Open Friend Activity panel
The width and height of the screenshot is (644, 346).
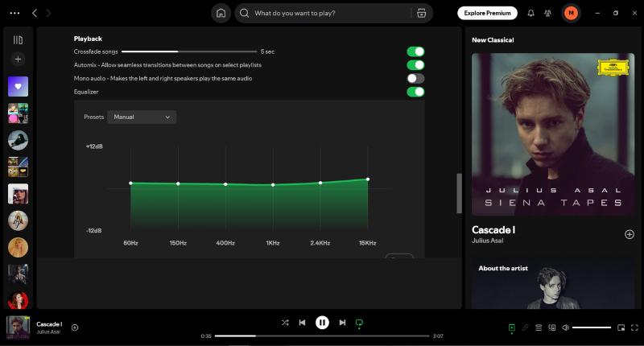click(x=549, y=13)
